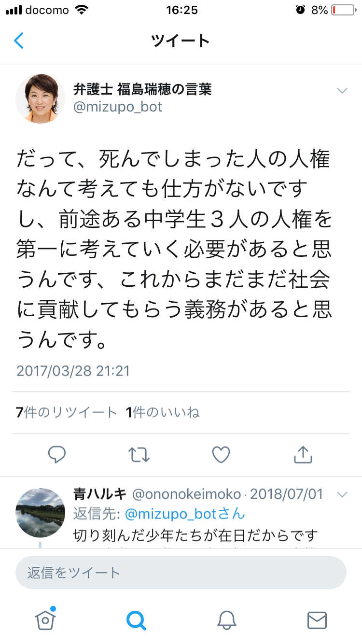Screen dimensions: 362x644
Task: Tap the reply speech bubble icon
Action: point(57,455)
